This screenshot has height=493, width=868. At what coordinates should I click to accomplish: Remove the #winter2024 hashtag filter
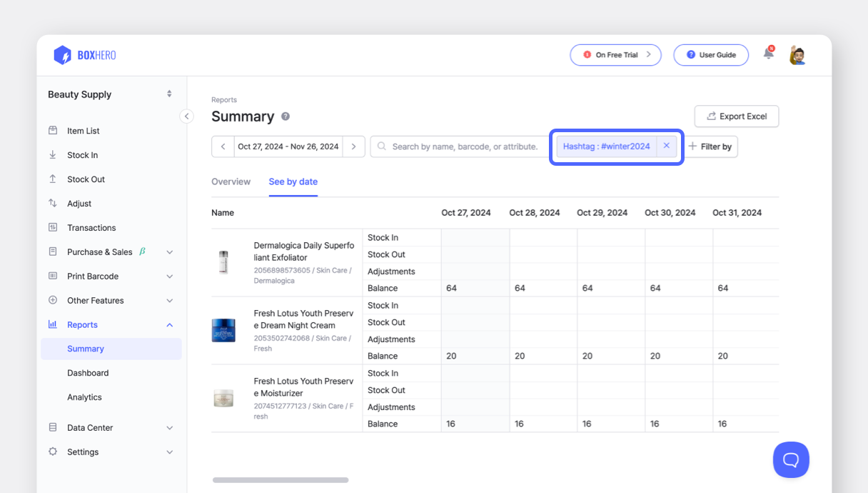[x=666, y=146]
